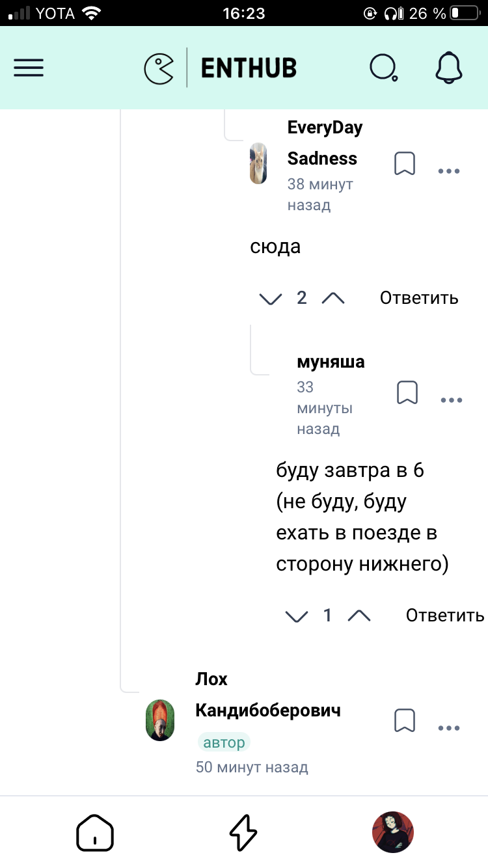Reply to муняша's comment
The image size is (488, 868).
(445, 615)
